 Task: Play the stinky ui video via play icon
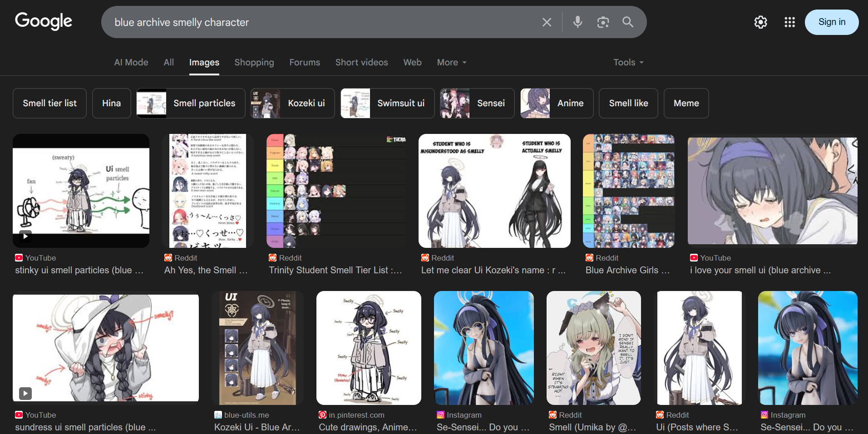25,236
